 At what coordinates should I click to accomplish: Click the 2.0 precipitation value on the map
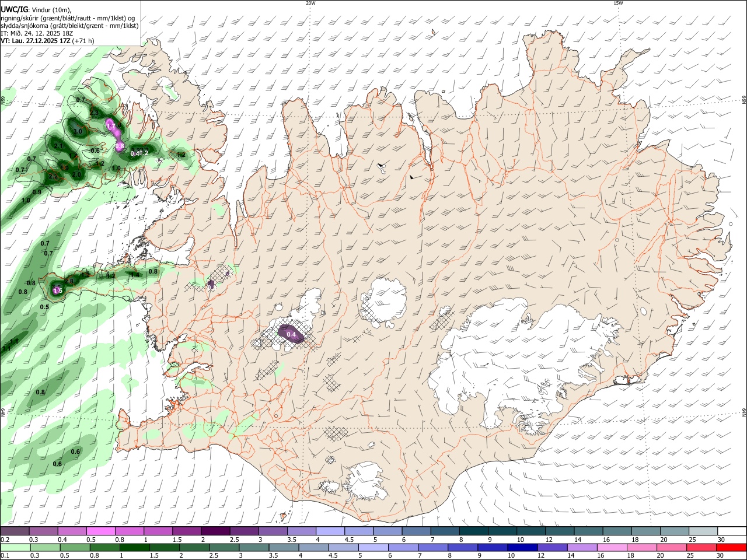pyautogui.click(x=76, y=174)
